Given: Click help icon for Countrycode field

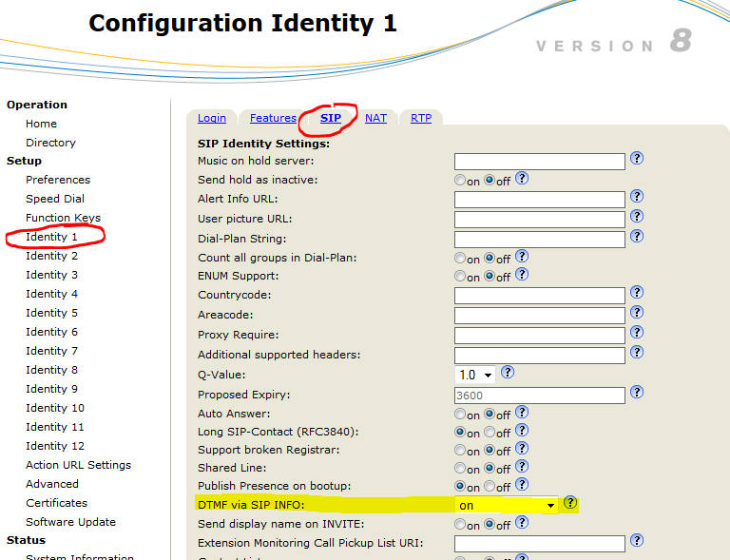Looking at the screenshot, I should (x=637, y=293).
